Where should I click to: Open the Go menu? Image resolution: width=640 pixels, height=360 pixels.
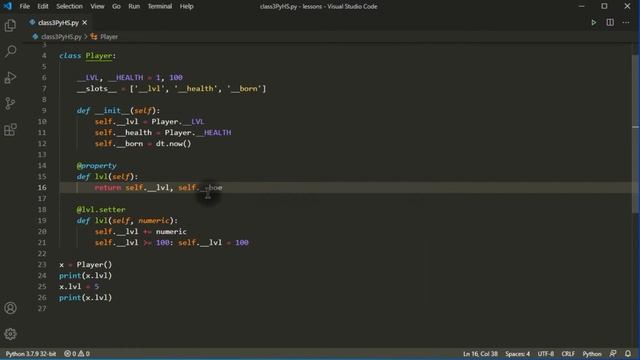pos(116,6)
